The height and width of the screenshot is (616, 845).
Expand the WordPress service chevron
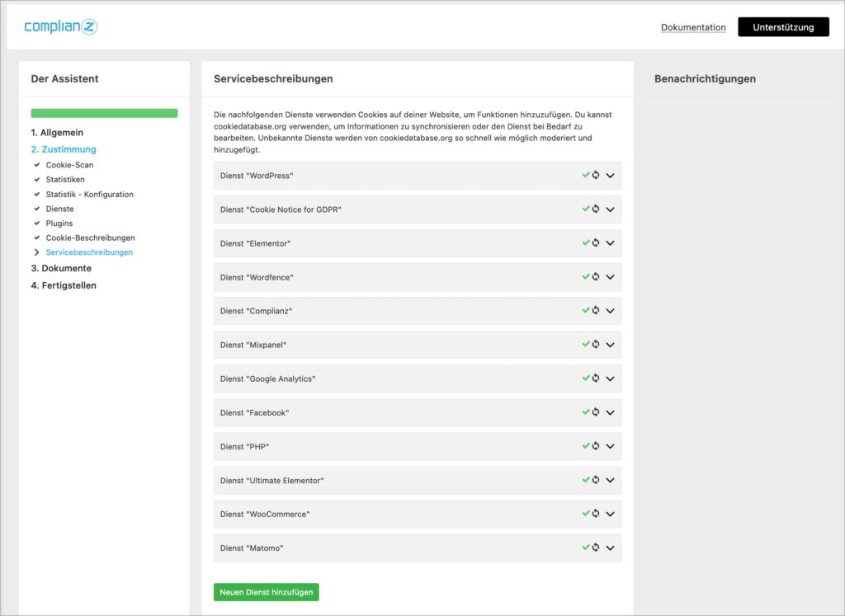[610, 176]
